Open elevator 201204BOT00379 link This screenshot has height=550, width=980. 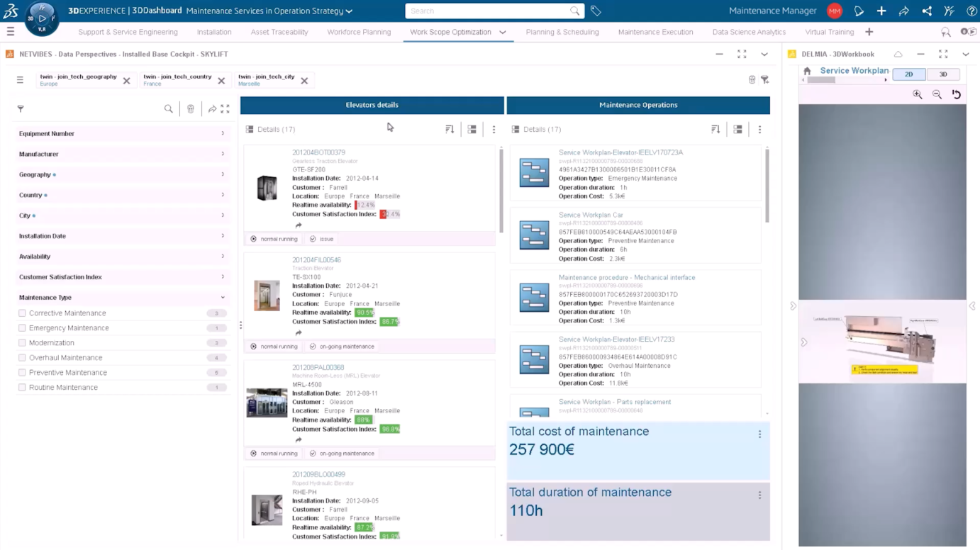(x=318, y=152)
